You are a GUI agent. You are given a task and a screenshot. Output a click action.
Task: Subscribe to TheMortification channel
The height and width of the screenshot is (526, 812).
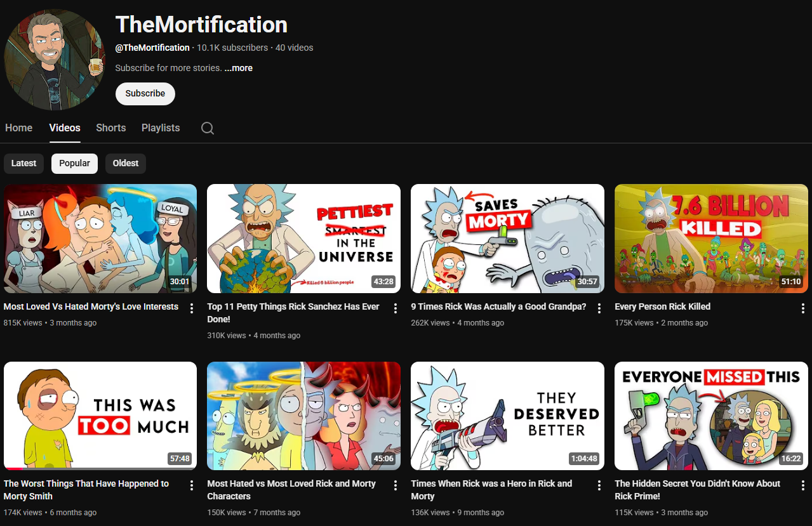[145, 93]
